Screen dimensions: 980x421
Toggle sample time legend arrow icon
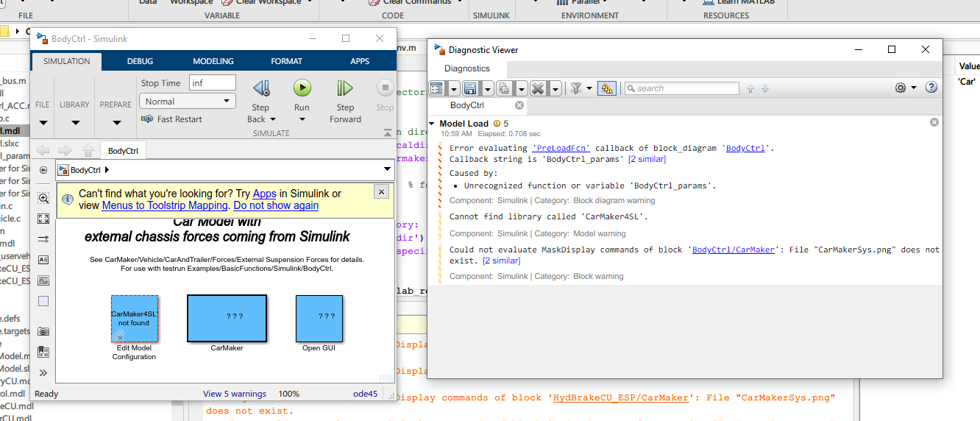click(43, 239)
